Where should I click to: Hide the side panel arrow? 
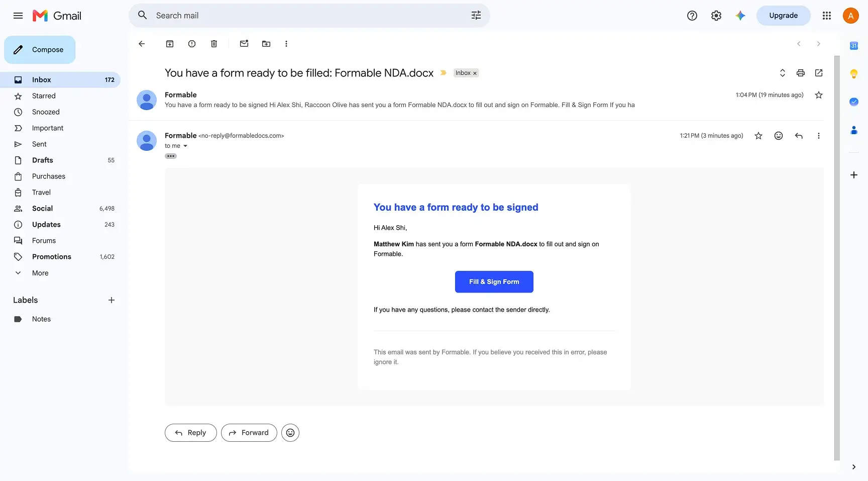854,467
